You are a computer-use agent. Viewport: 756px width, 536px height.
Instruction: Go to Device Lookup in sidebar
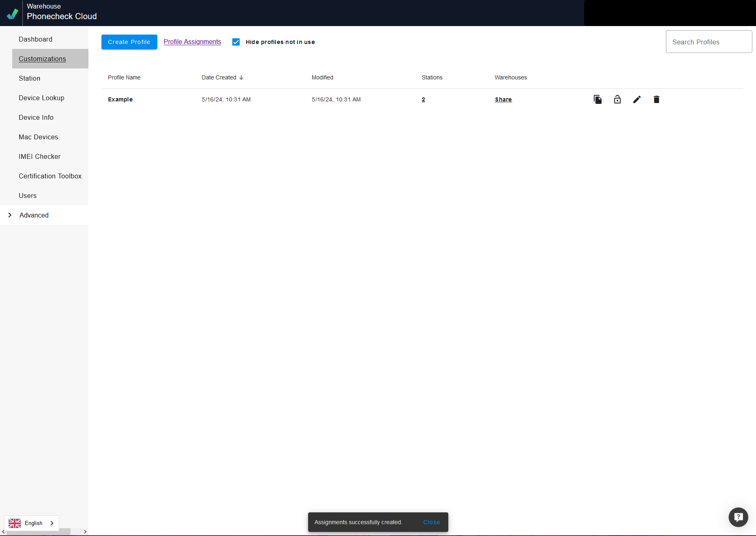42,98
